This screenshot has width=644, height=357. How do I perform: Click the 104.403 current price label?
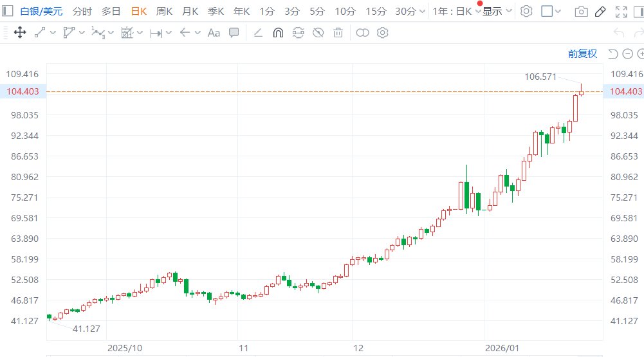(x=23, y=91)
